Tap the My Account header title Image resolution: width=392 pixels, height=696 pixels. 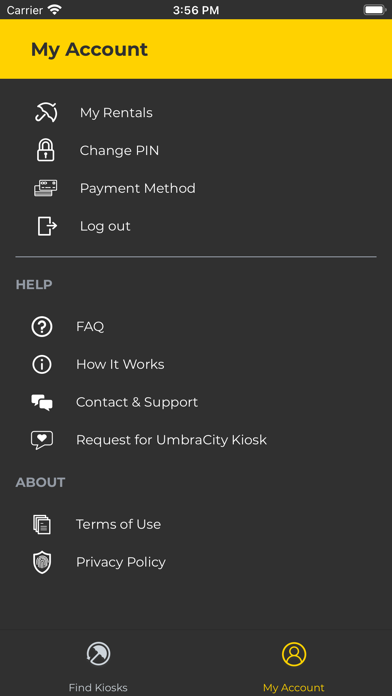[89, 49]
